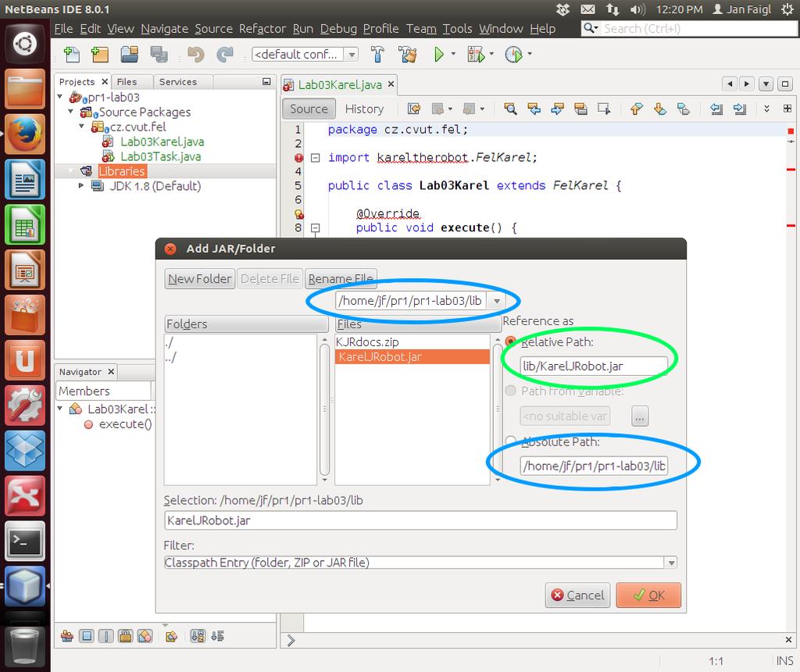
Task: Click the Shift Line Right editor icon
Action: pyautogui.click(x=739, y=109)
